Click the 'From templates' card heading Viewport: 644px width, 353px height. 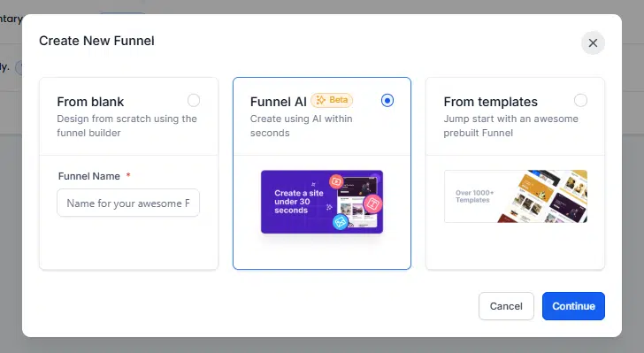490,102
